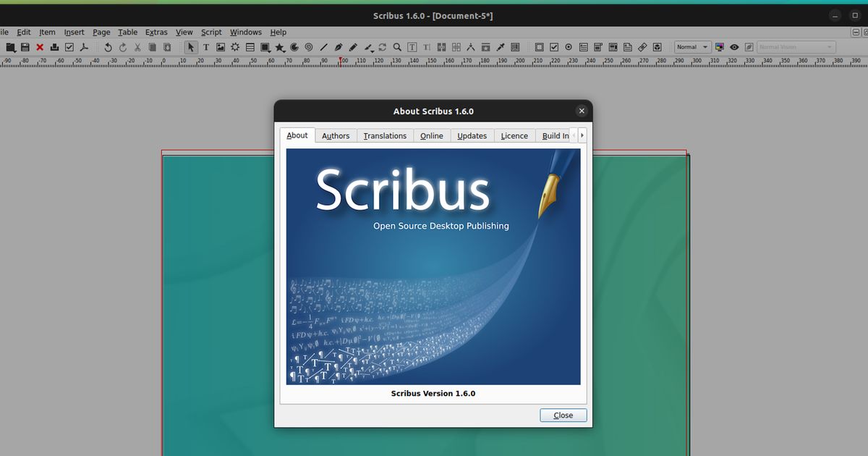Open the Normal image preview quality dropdown
Screen dimensions: 868x456
pyautogui.click(x=693, y=47)
